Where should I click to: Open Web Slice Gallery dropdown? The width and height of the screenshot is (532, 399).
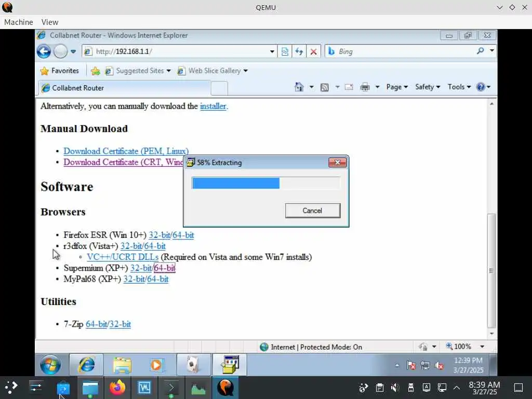[x=212, y=71]
